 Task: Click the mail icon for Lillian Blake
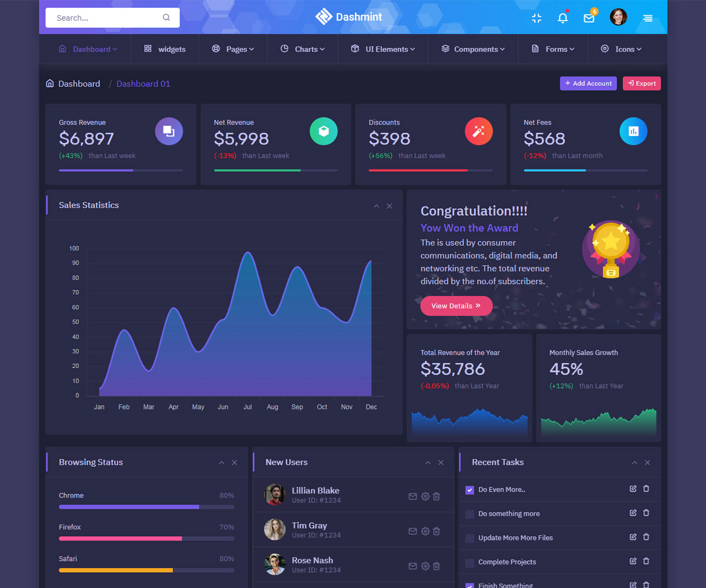click(x=412, y=496)
